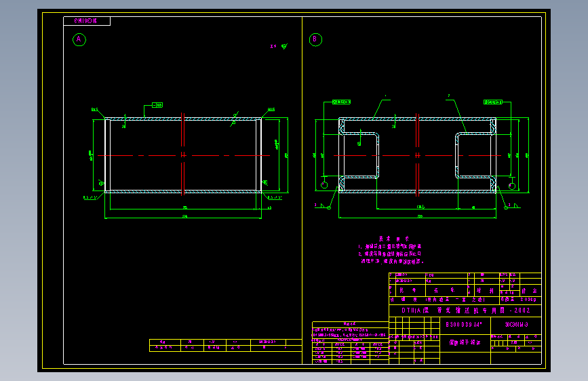
Task: Click the drawing number 30C361M-3 in title block
Action: [x=516, y=325]
